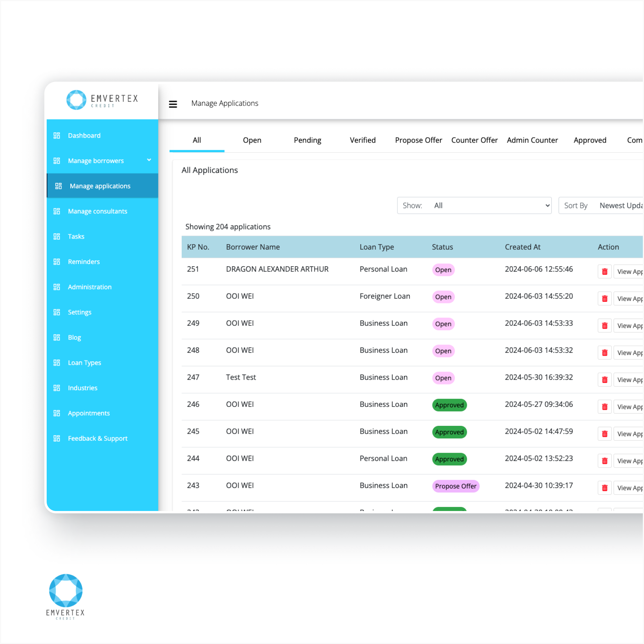
Task: Click the Borrower Name column header
Action: pyautogui.click(x=253, y=247)
